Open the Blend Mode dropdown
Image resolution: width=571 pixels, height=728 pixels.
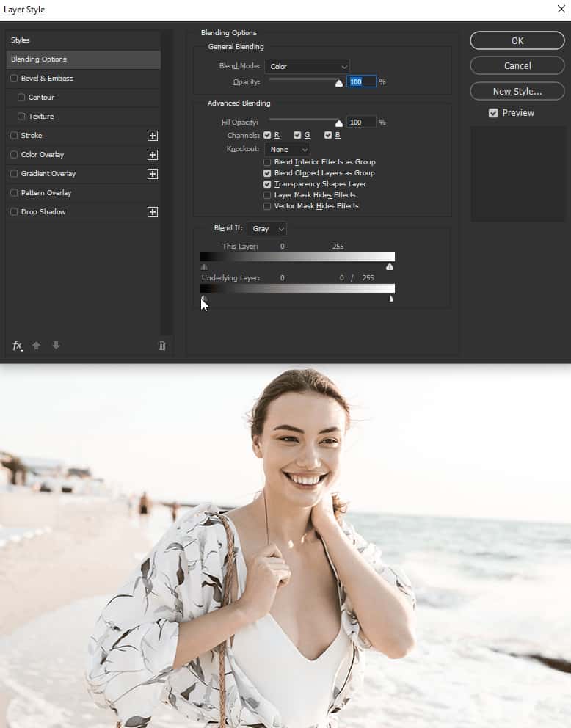click(x=307, y=67)
